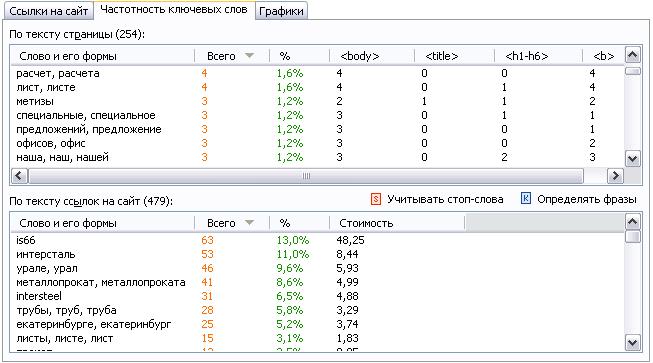The image size is (653, 363).
Task: Open the Графики tab
Action: click(281, 11)
